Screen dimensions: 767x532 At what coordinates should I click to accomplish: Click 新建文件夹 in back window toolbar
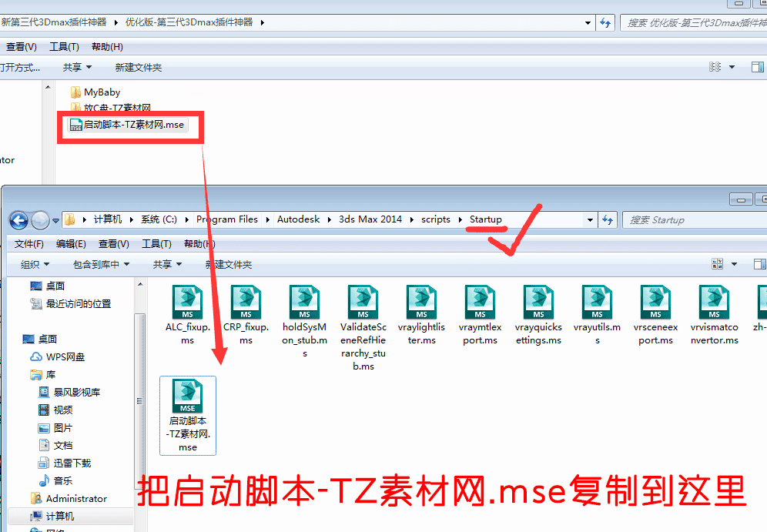pos(139,68)
